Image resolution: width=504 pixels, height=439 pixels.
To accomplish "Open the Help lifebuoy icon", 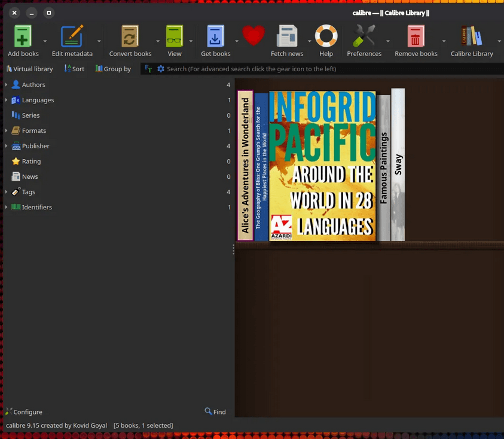I will (326, 36).
